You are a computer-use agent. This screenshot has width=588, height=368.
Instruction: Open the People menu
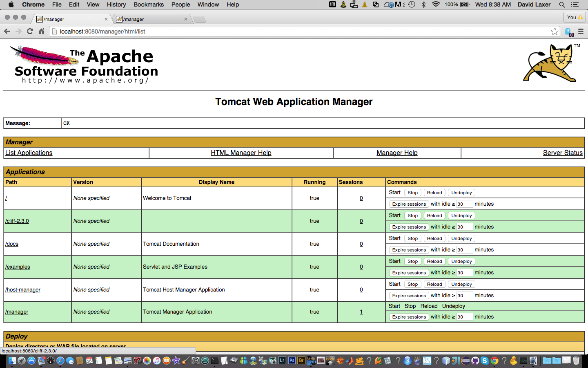181,4
